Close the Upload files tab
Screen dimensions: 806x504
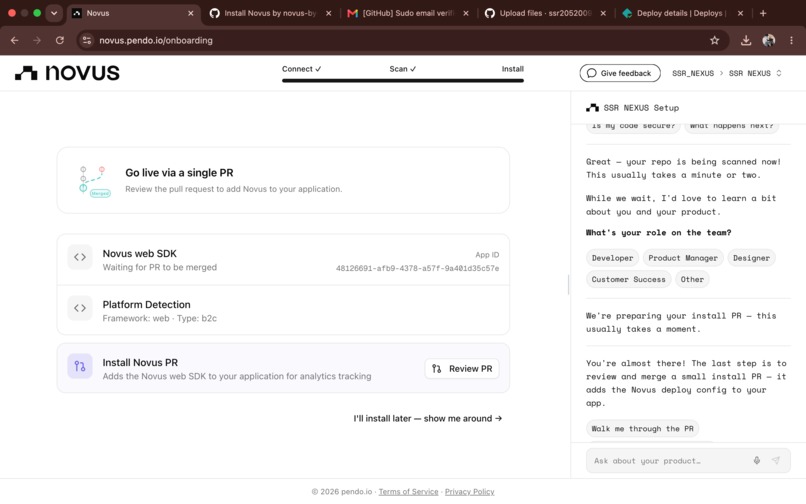603,13
